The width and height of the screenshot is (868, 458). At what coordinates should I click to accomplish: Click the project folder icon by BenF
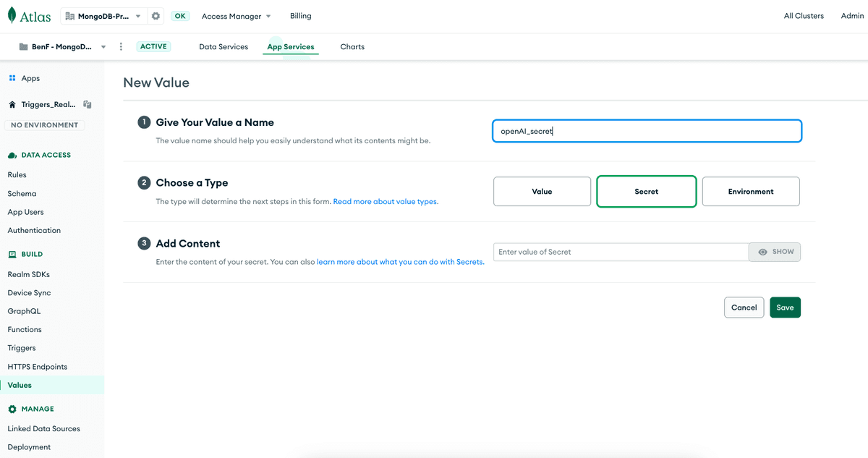(x=23, y=47)
